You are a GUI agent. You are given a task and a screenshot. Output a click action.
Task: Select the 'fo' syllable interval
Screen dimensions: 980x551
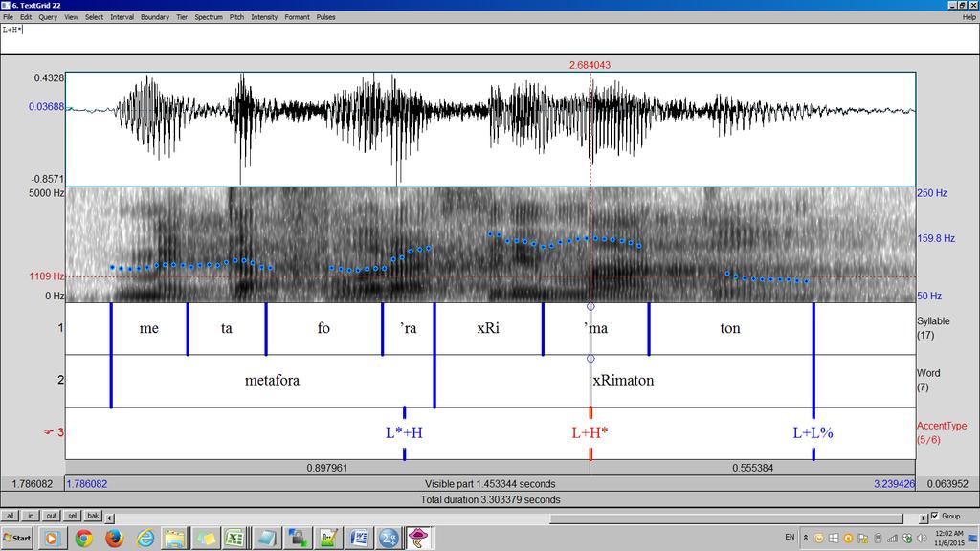coord(323,329)
